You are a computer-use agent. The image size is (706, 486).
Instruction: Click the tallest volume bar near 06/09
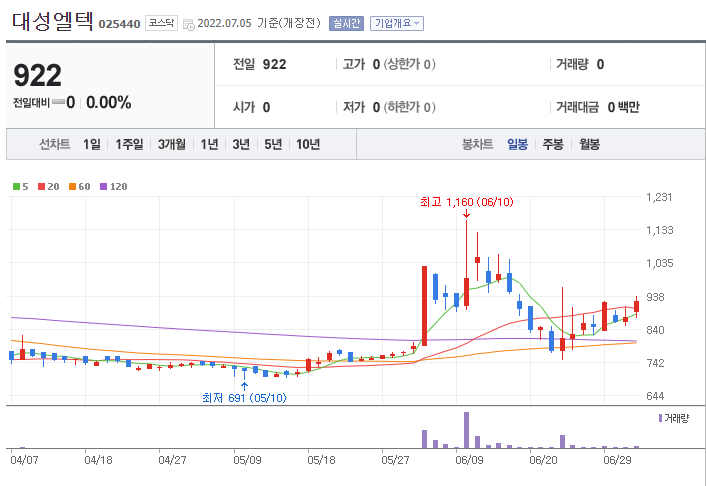tap(466, 430)
